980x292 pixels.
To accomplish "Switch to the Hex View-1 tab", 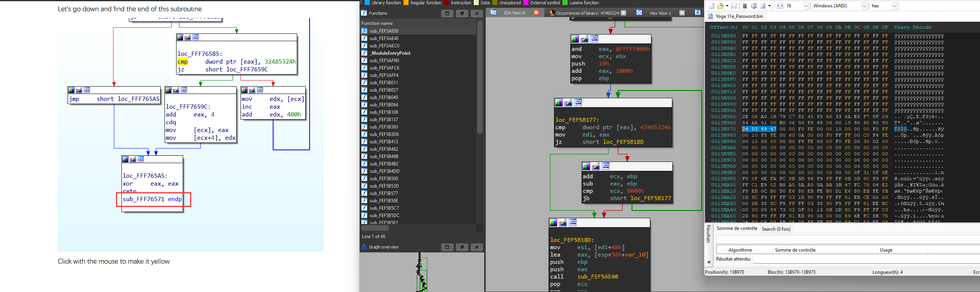I will coord(660,13).
